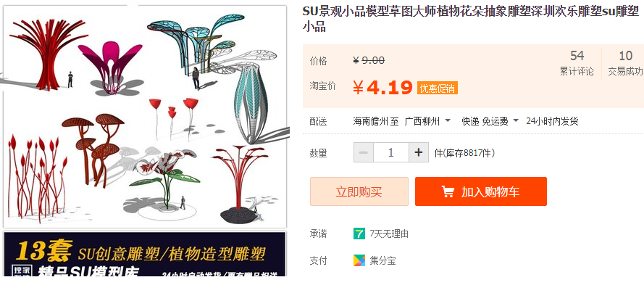Image resolution: width=644 pixels, height=293 pixels.
Task: Click the product title text
Action: pos(471,18)
